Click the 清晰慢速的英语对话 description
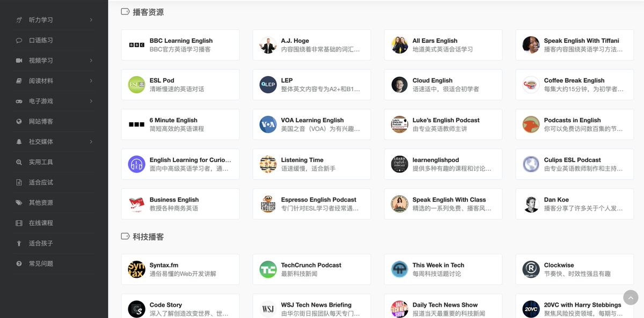 tap(177, 89)
